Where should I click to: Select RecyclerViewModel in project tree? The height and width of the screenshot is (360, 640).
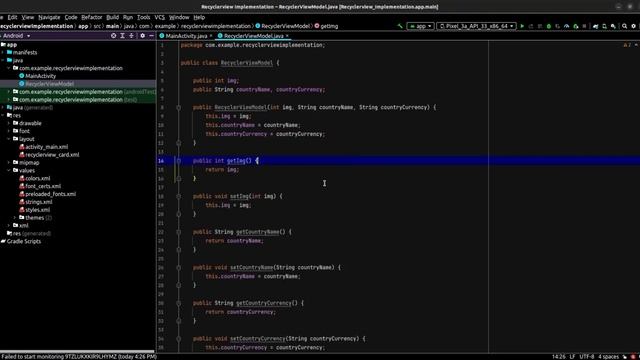click(49, 84)
